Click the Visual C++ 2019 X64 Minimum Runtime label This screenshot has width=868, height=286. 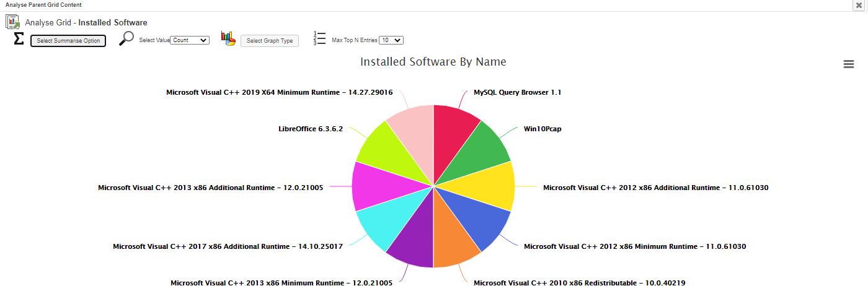279,92
